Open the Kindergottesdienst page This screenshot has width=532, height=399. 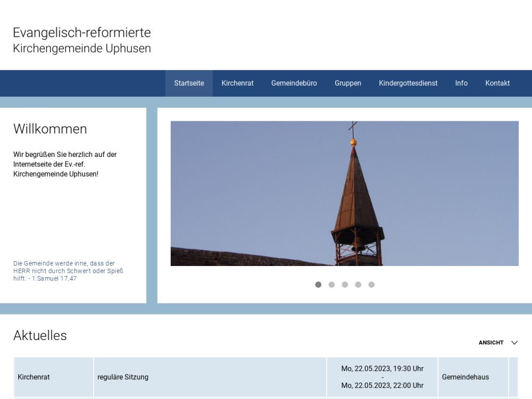point(408,83)
